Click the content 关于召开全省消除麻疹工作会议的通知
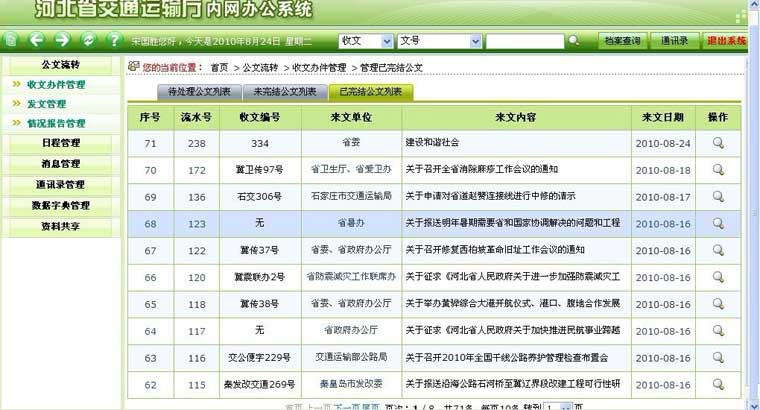 click(x=482, y=169)
